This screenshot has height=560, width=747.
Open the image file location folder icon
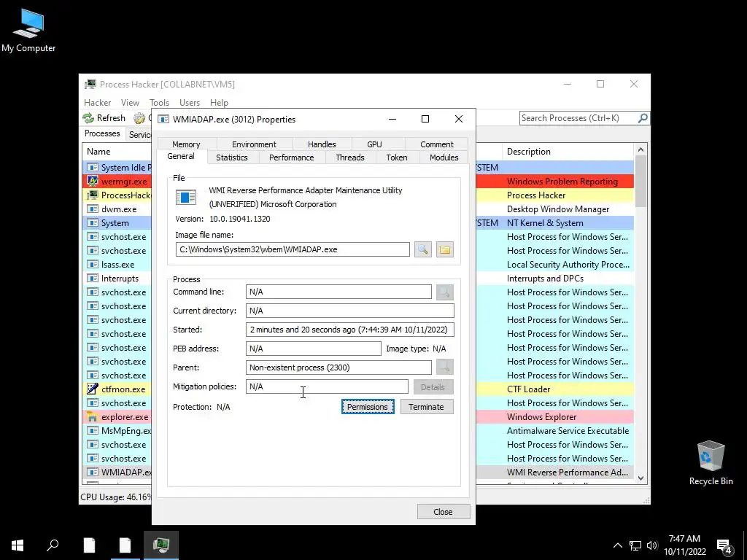444,249
